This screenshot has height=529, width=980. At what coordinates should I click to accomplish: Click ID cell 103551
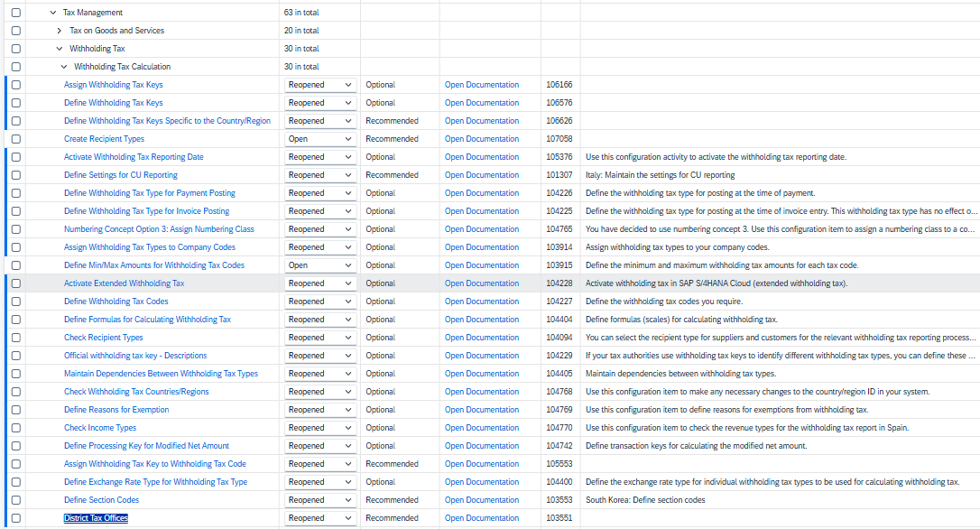point(559,518)
